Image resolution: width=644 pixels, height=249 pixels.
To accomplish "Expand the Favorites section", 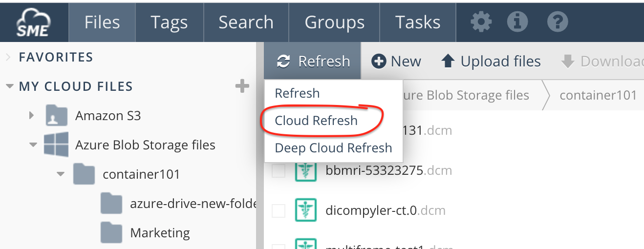I will coord(8,58).
